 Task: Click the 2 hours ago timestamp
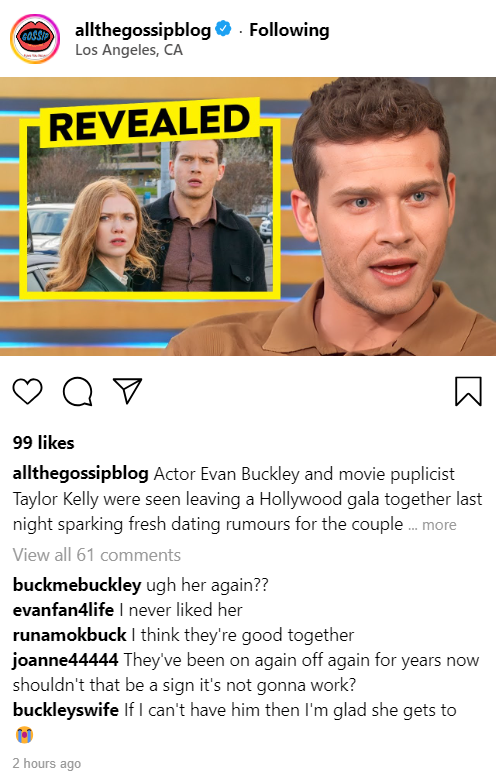pyautogui.click(x=47, y=764)
